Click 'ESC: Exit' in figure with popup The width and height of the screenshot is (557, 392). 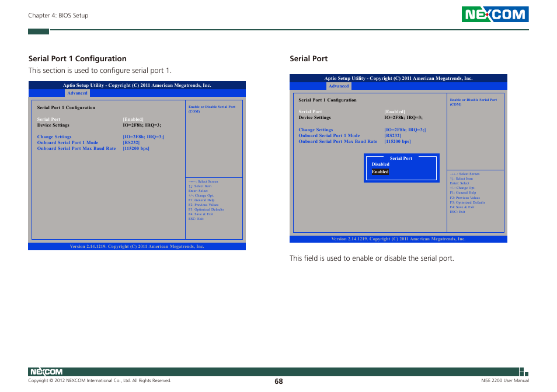[x=458, y=211]
